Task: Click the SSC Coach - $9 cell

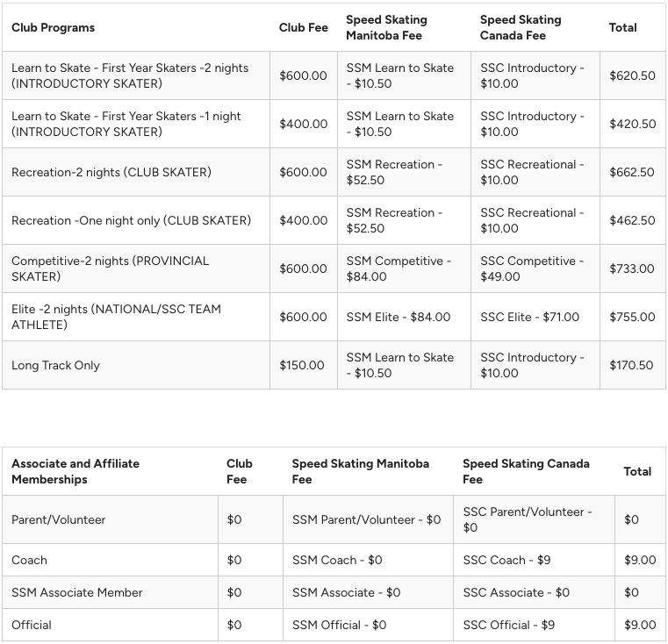Action: [x=506, y=560]
